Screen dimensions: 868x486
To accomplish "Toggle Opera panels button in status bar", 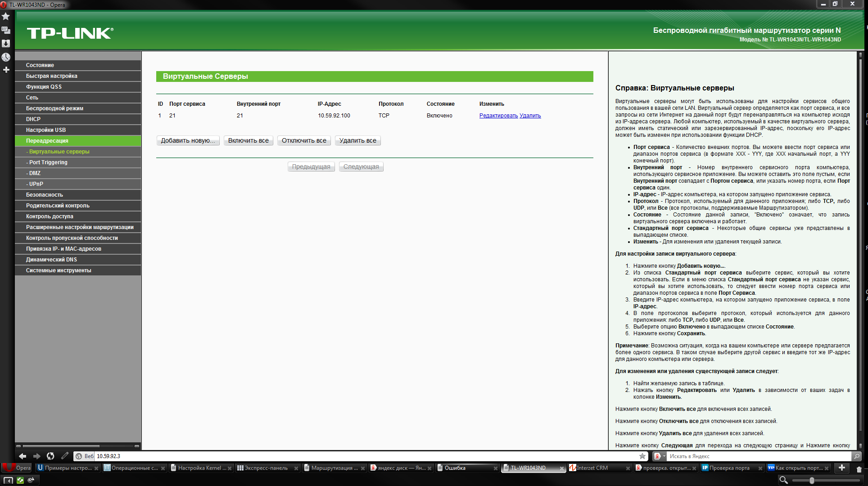I will [x=8, y=480].
